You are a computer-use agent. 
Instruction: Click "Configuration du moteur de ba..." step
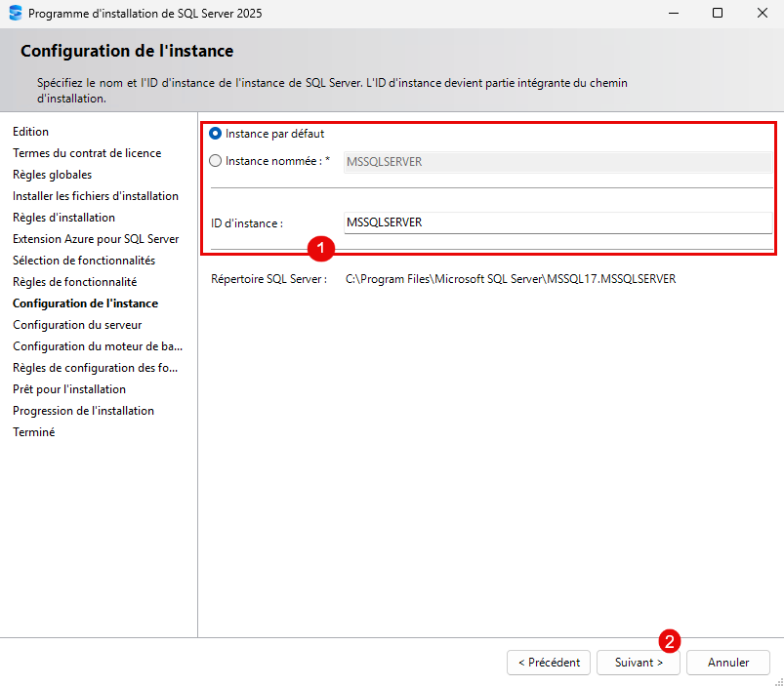pos(98,346)
